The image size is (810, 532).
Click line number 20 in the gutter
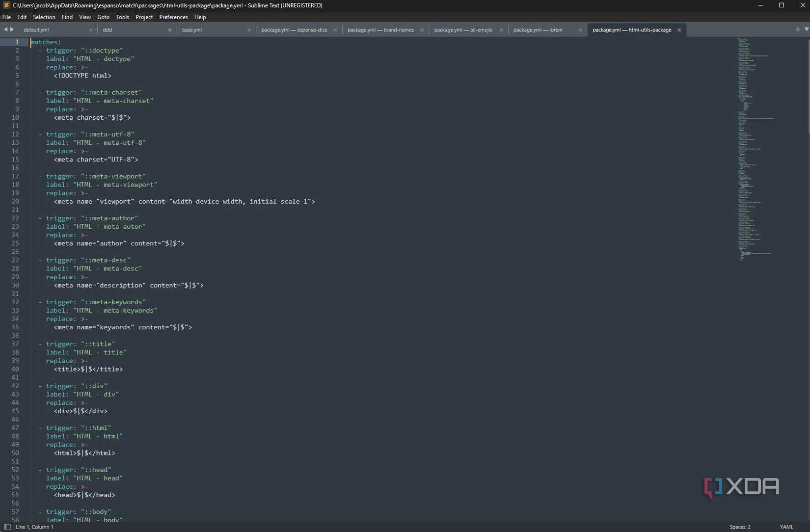(x=15, y=201)
